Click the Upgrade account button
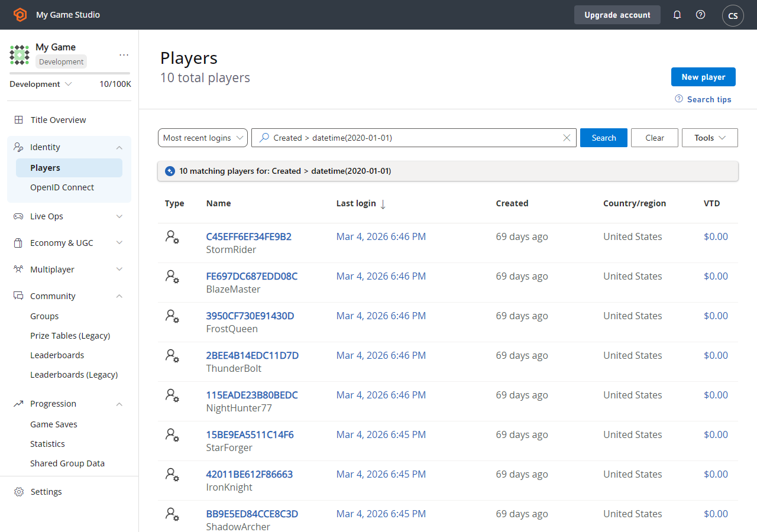This screenshot has width=757, height=532. tap(617, 15)
